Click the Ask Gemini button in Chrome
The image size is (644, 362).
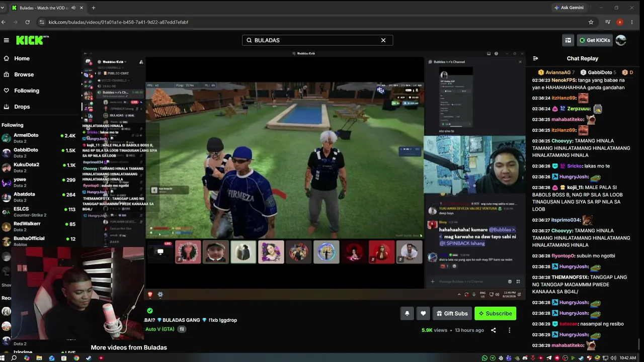click(x=569, y=8)
